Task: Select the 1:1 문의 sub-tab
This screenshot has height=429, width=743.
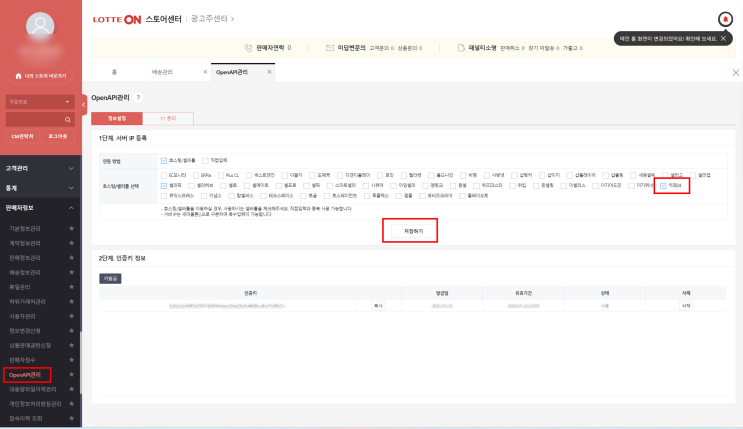Action: pyautogui.click(x=168, y=119)
